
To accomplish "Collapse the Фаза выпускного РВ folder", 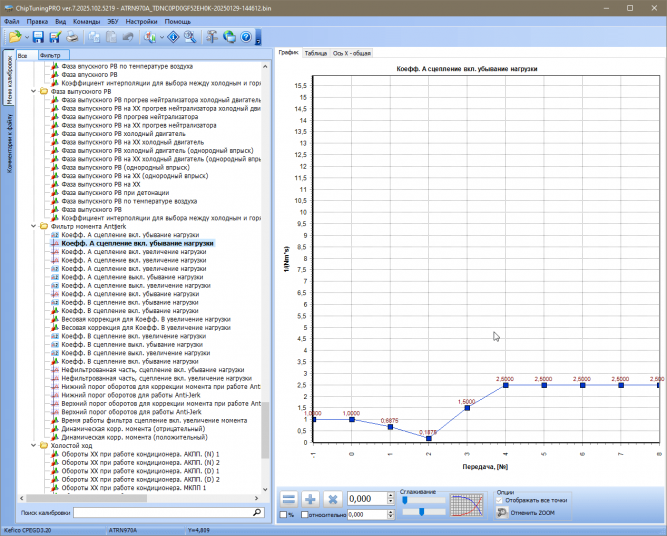I will (x=33, y=91).
